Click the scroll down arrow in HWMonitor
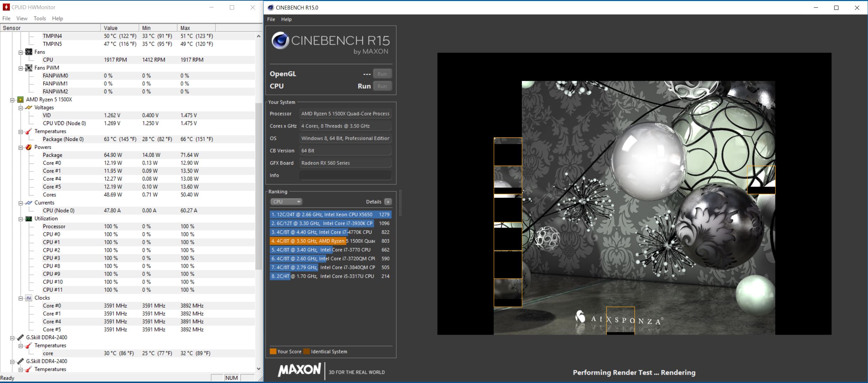Screen dimensions: 868x383 259,369
